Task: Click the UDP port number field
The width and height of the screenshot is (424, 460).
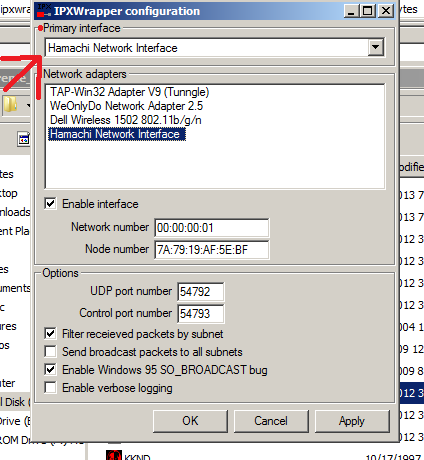Action: (201, 292)
